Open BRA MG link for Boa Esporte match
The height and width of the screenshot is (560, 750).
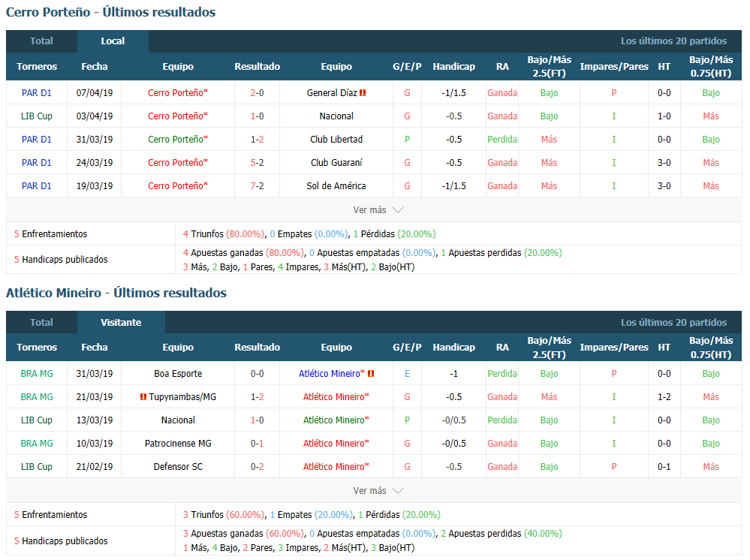click(37, 374)
